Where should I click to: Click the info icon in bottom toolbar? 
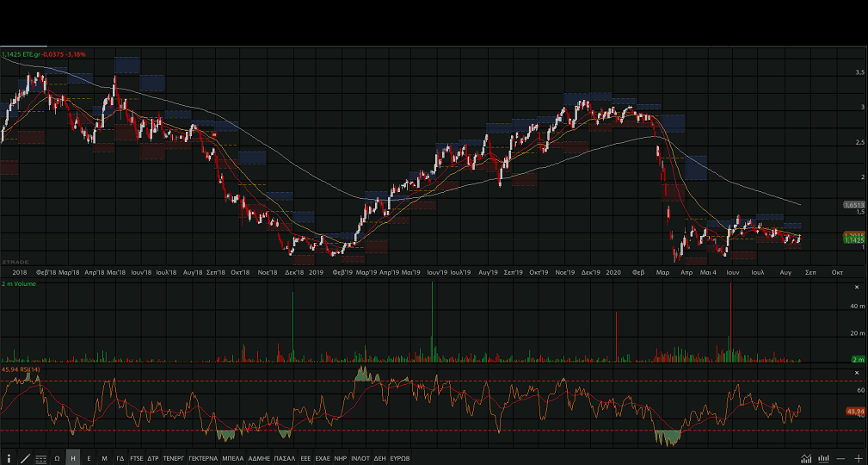click(9, 458)
